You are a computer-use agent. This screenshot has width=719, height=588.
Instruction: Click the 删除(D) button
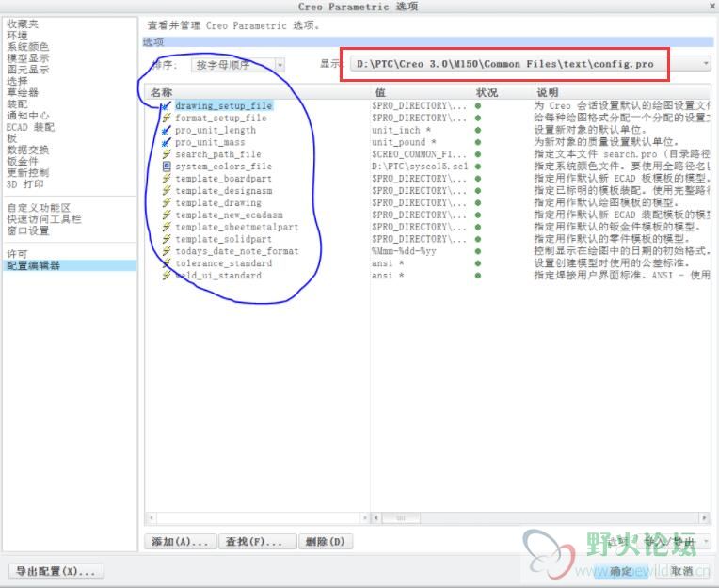click(x=326, y=542)
